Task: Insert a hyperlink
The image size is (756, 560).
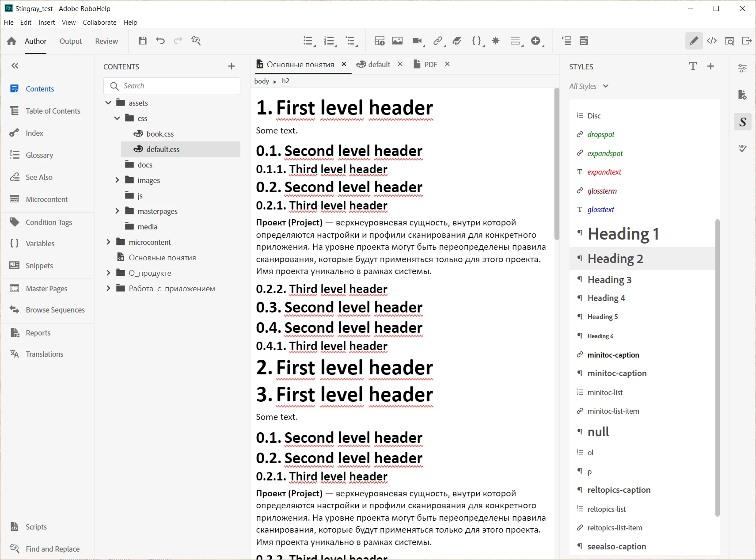Action: (437, 41)
